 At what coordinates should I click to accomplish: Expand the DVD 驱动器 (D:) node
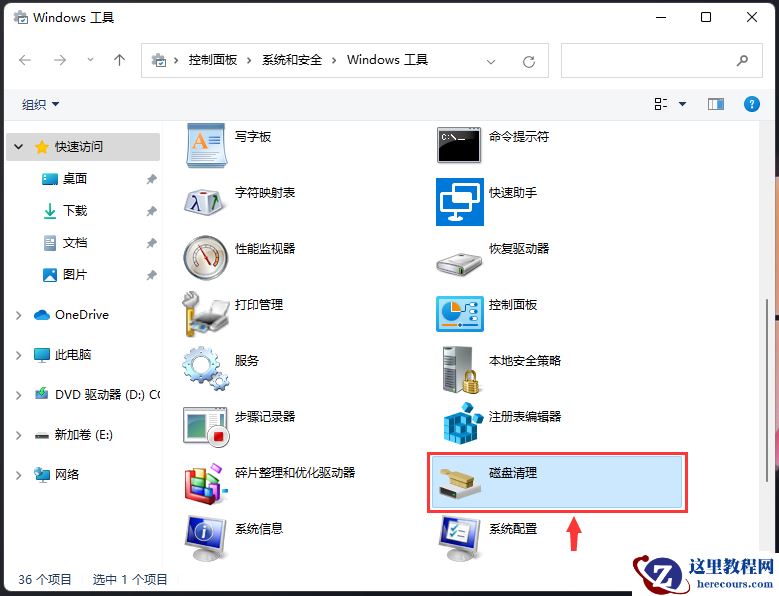tap(18, 395)
